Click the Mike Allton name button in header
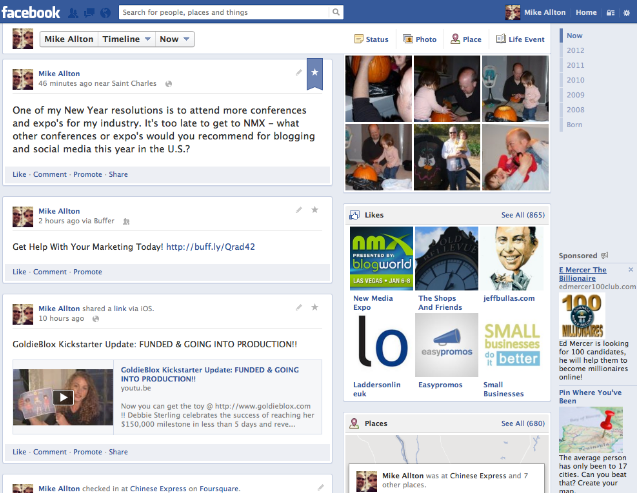 click(x=69, y=39)
